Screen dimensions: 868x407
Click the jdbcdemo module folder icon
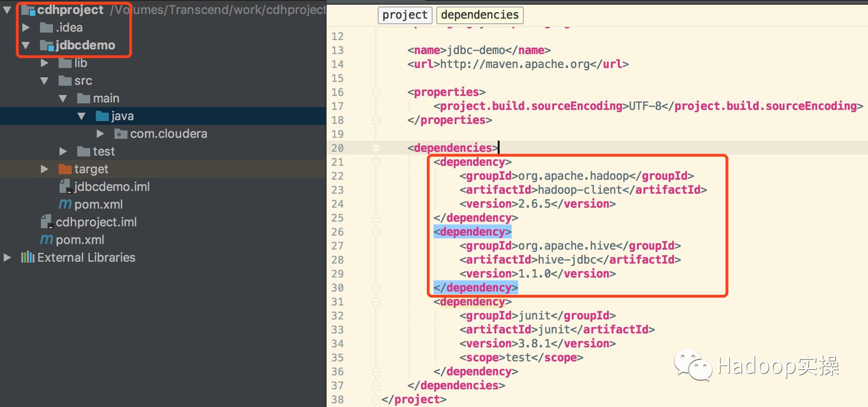coord(47,45)
